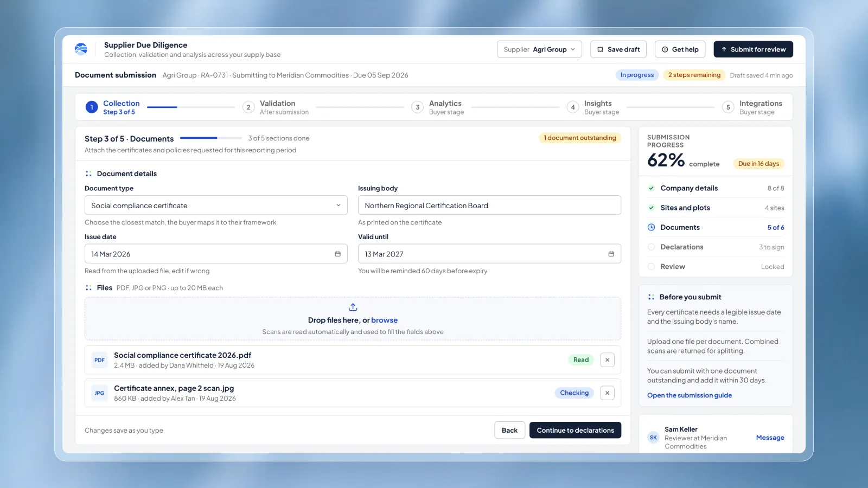Click the upload icon in the drop zone

click(x=353, y=307)
